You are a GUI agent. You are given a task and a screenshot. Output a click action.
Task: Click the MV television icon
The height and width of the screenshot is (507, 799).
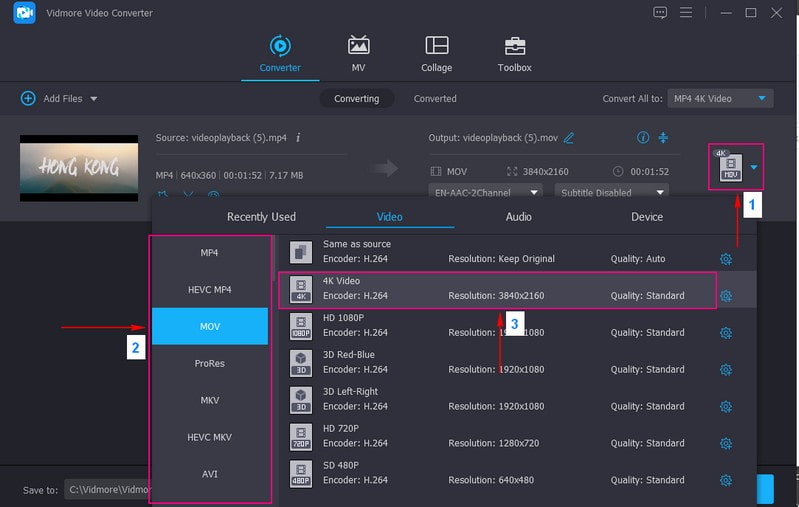358,46
